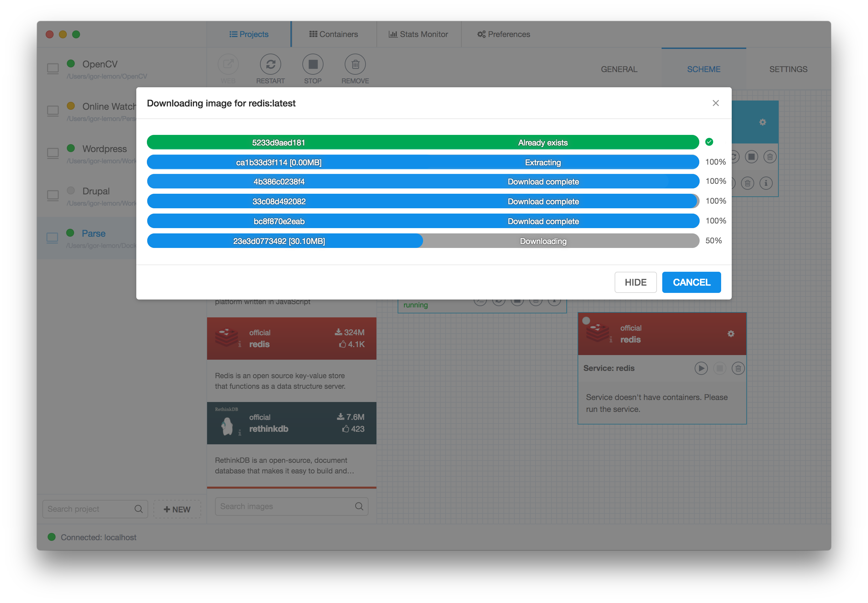Click the + NEW project button
Viewport: 868px width, 603px height.
(x=177, y=510)
